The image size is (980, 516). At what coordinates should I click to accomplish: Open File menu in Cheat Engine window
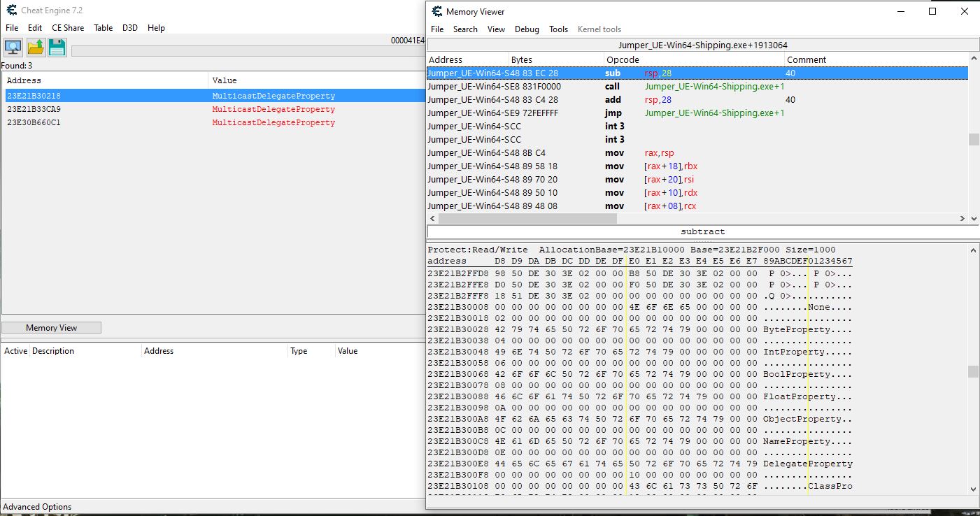pos(12,28)
